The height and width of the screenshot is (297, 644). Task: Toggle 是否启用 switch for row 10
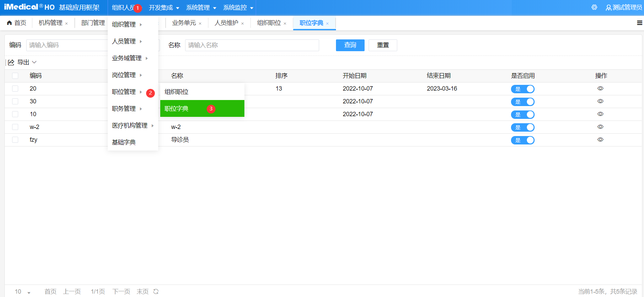523,114
